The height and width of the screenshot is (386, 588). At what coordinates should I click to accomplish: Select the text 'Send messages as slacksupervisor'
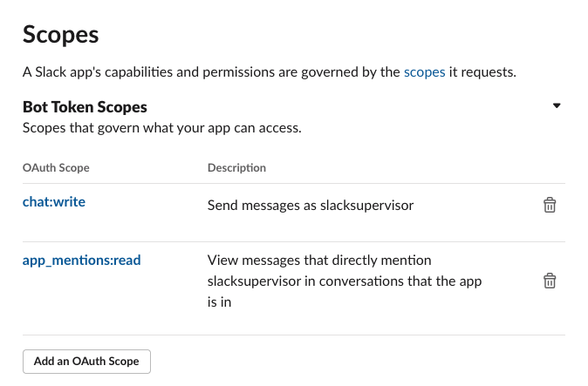pos(311,205)
